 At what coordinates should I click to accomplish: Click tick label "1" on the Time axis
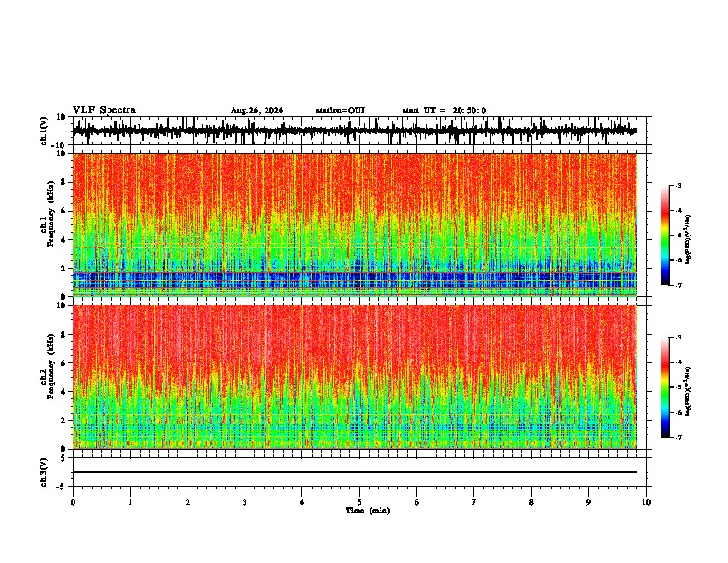tap(130, 502)
